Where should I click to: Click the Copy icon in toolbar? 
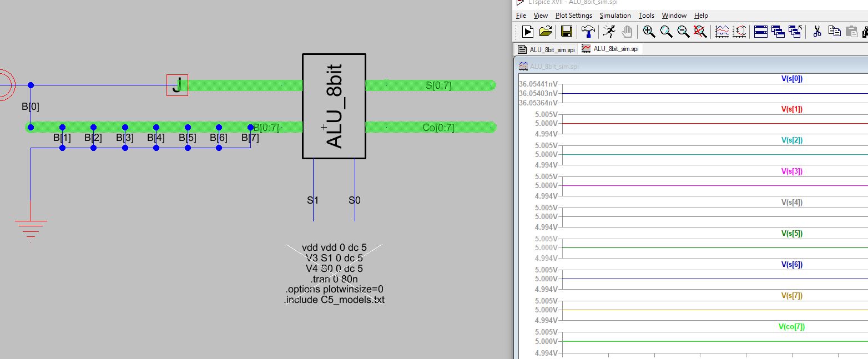coord(834,32)
